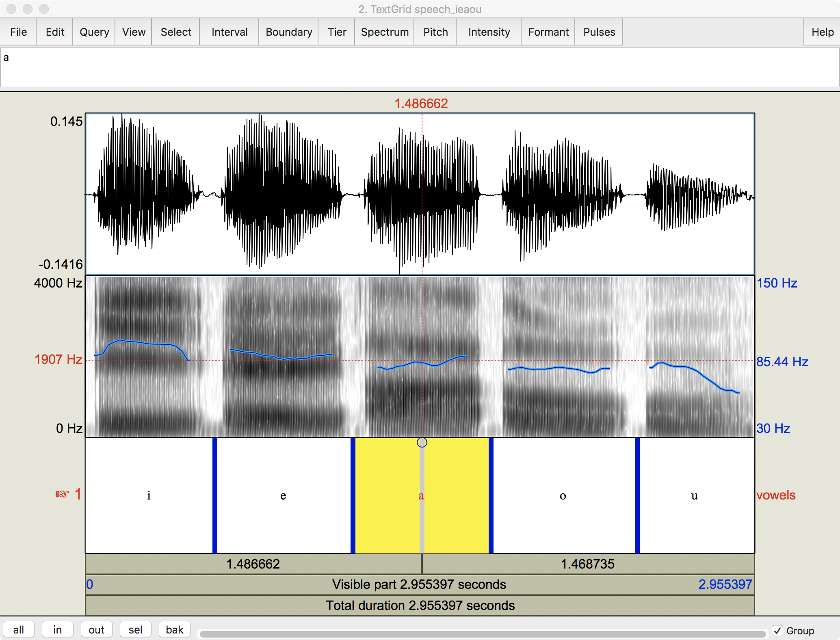Click the 'out' zoom button
The image size is (840, 640).
(97, 629)
